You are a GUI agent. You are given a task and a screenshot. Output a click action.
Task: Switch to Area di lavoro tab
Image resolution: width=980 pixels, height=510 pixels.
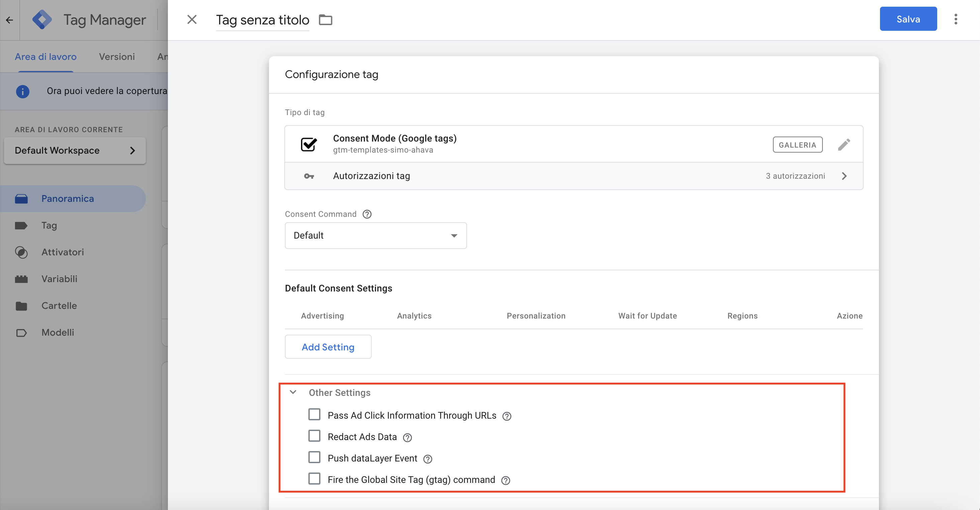45,57
